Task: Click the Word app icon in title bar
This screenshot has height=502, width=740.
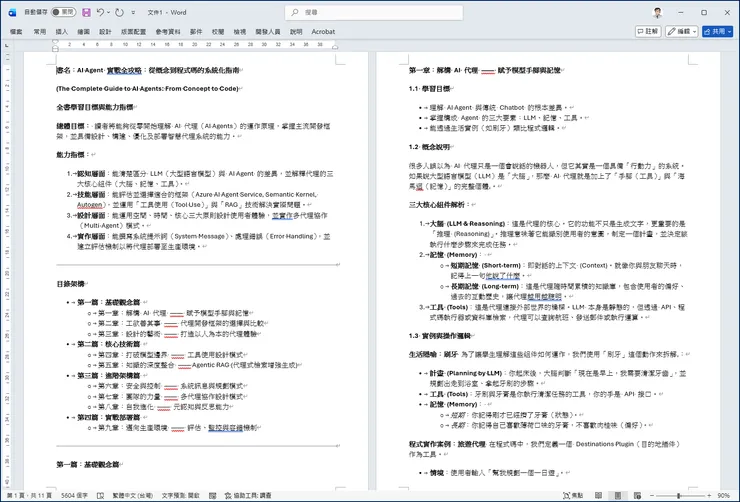Action: point(12,12)
